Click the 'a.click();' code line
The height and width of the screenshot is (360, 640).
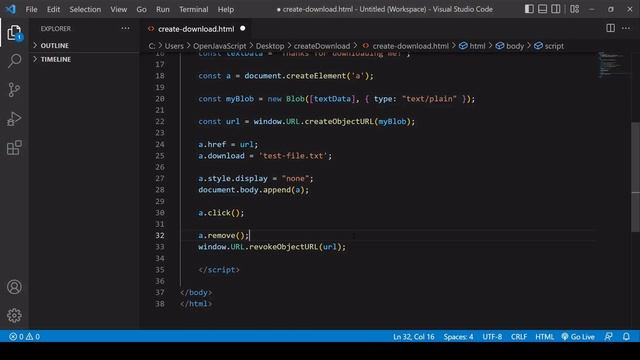coord(221,213)
